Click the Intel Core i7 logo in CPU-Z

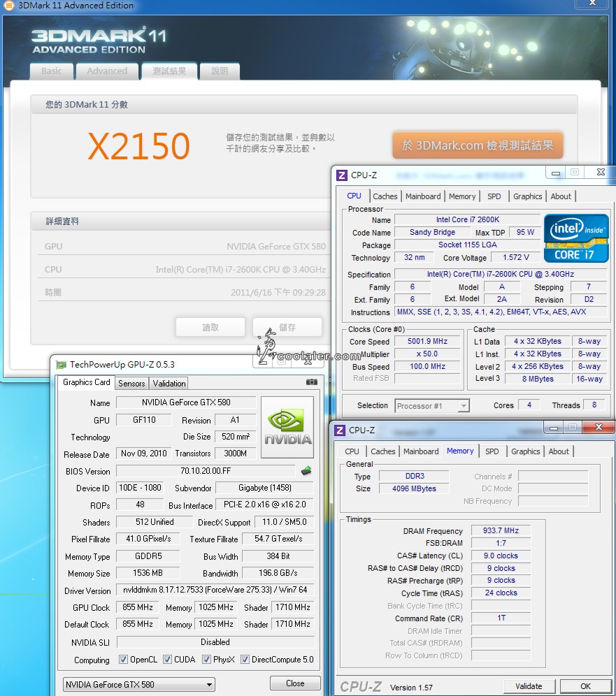[576, 238]
